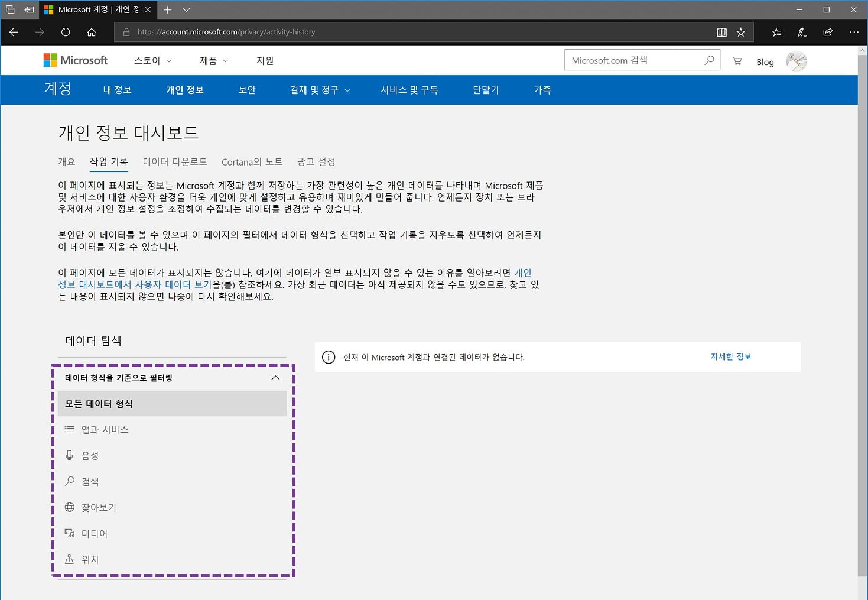Click the 위치 location icon

coord(70,559)
